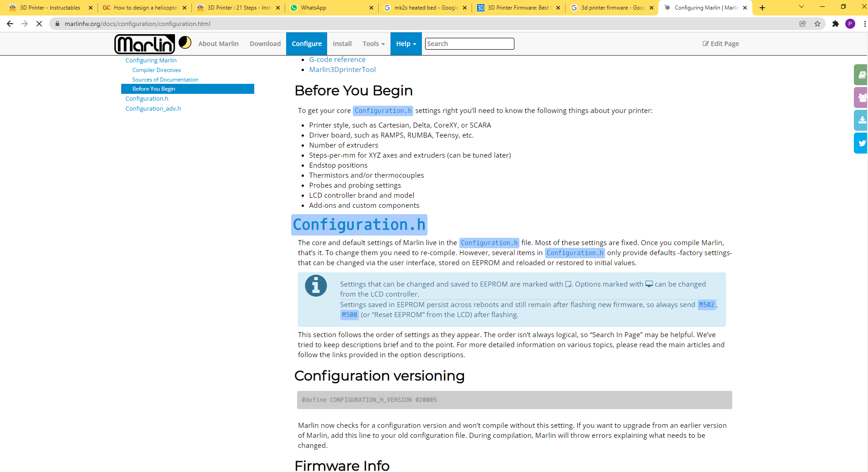Open the Download nav item

tap(265, 44)
